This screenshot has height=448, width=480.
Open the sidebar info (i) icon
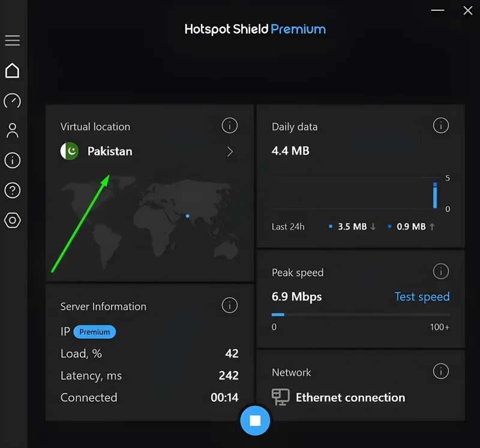point(12,160)
